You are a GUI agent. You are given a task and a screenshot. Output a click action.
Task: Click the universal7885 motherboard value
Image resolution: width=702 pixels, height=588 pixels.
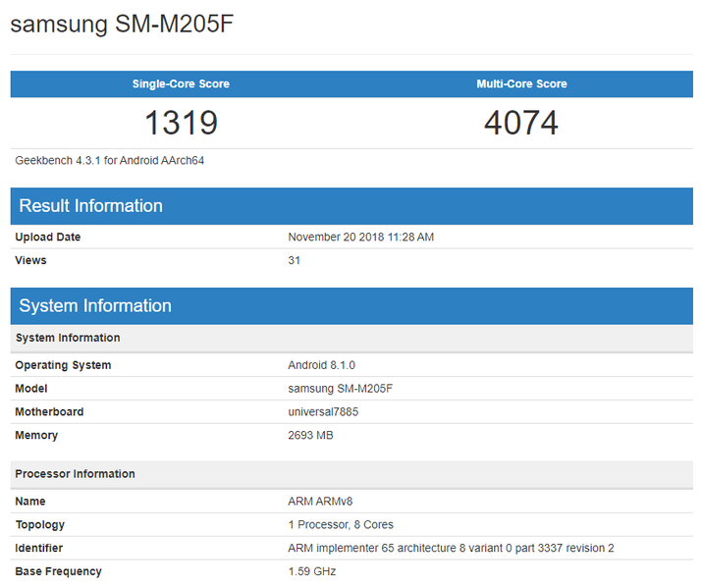click(x=323, y=412)
